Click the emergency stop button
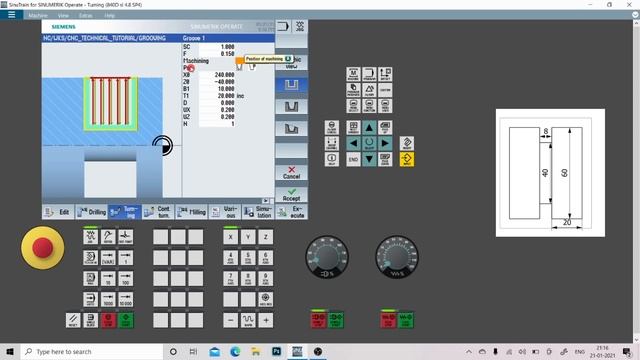This screenshot has width=640, height=360. 42,248
